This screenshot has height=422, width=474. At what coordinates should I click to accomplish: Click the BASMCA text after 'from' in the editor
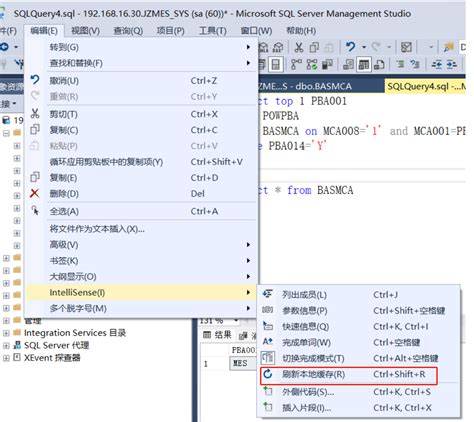pos(335,190)
